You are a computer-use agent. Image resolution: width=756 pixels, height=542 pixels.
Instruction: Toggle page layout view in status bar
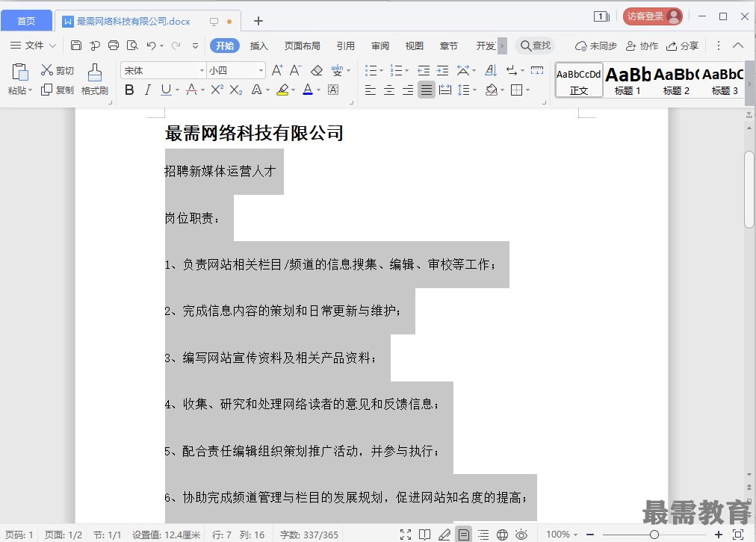463,535
